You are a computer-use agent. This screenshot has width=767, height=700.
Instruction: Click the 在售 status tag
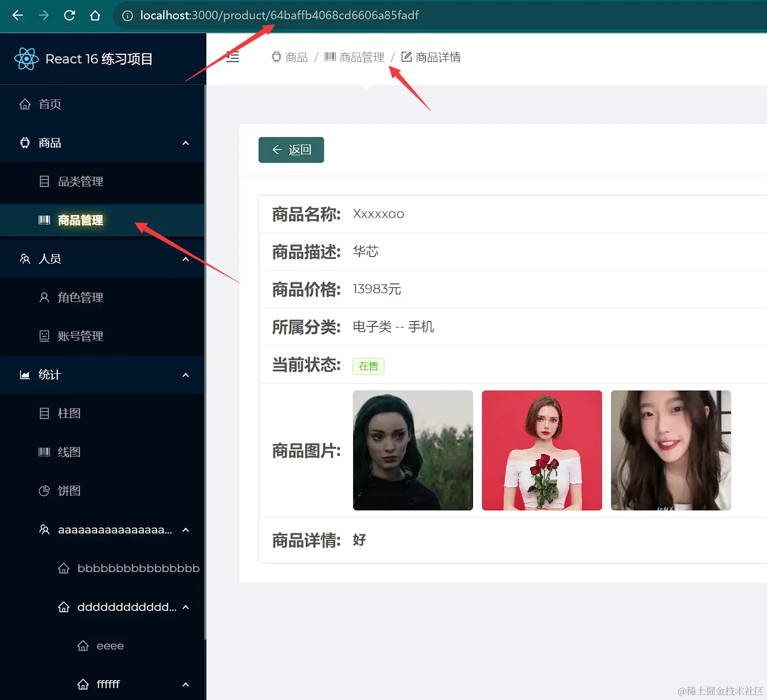coord(368,366)
